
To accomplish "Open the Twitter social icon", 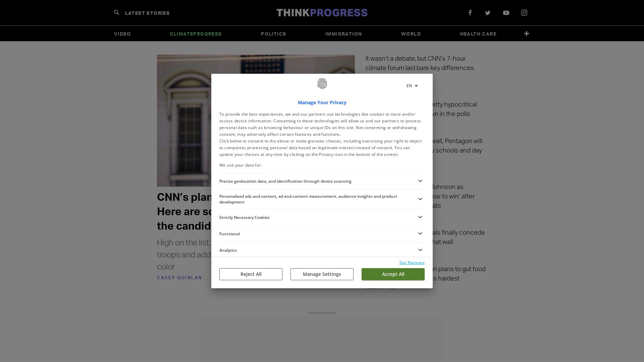I will click(487, 12).
